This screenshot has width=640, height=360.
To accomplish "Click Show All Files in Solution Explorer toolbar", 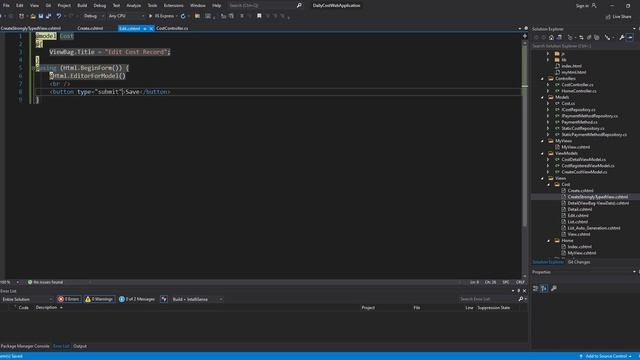I will tap(597, 37).
